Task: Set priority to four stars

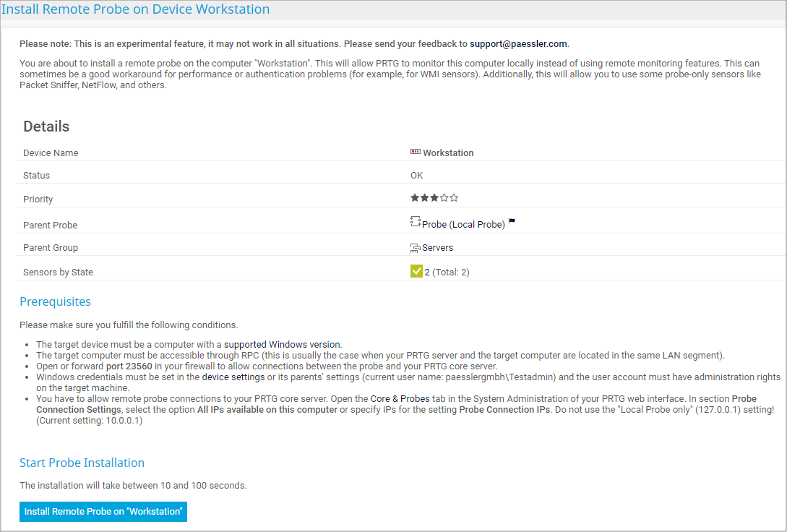Action: click(x=444, y=198)
